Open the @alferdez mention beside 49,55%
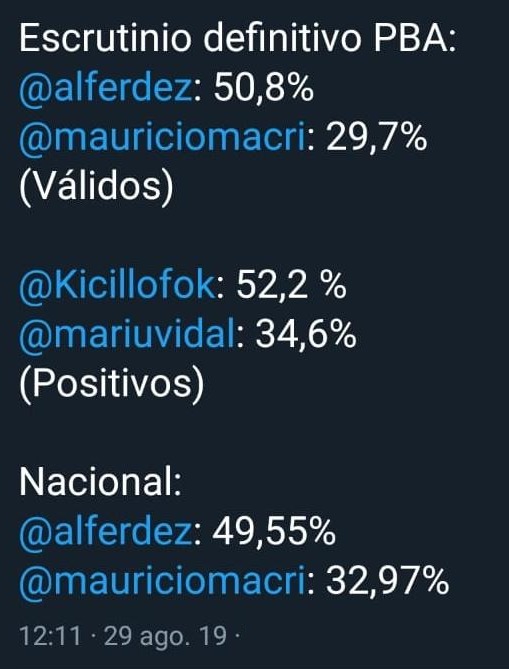The height and width of the screenshot is (669, 509). point(106,532)
